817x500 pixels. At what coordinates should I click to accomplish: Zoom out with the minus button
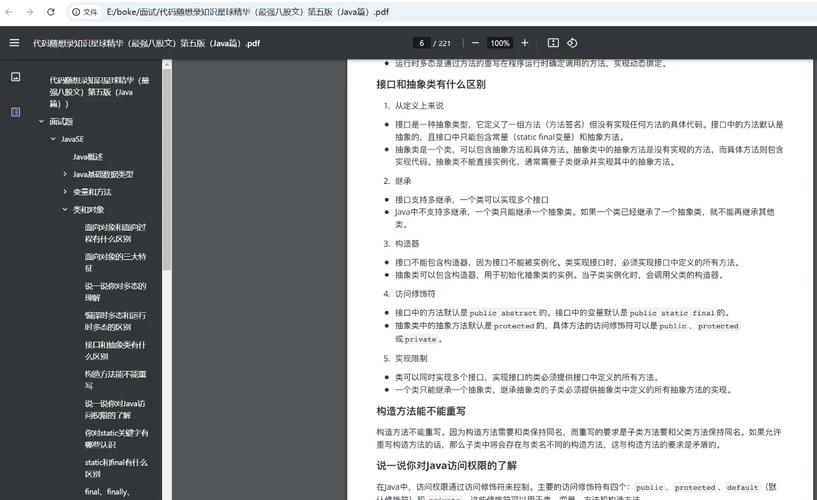coord(475,43)
